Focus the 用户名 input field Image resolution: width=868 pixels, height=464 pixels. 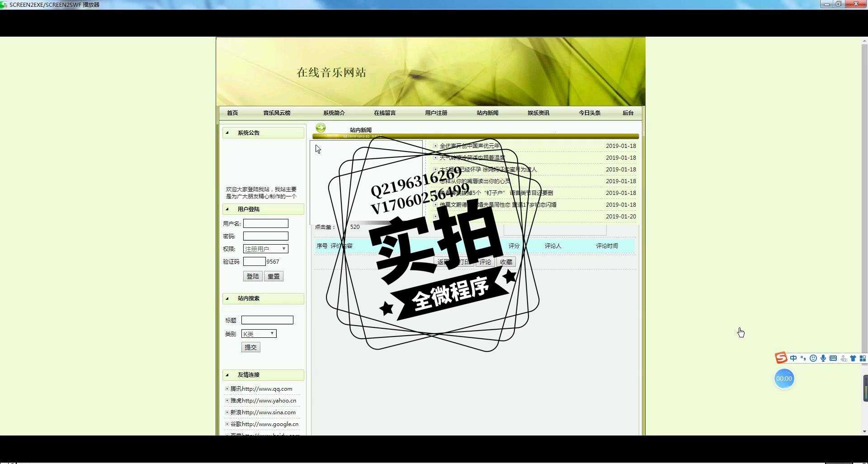coord(265,223)
